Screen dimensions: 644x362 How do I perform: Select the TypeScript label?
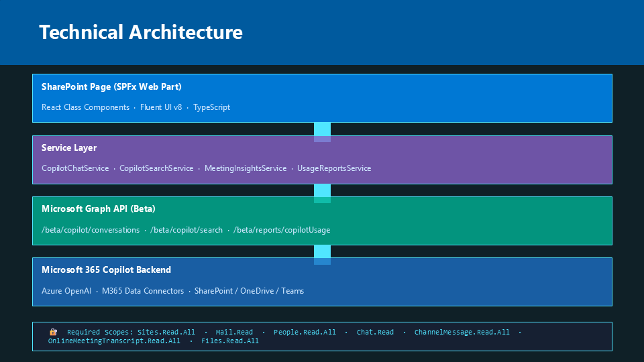point(211,107)
